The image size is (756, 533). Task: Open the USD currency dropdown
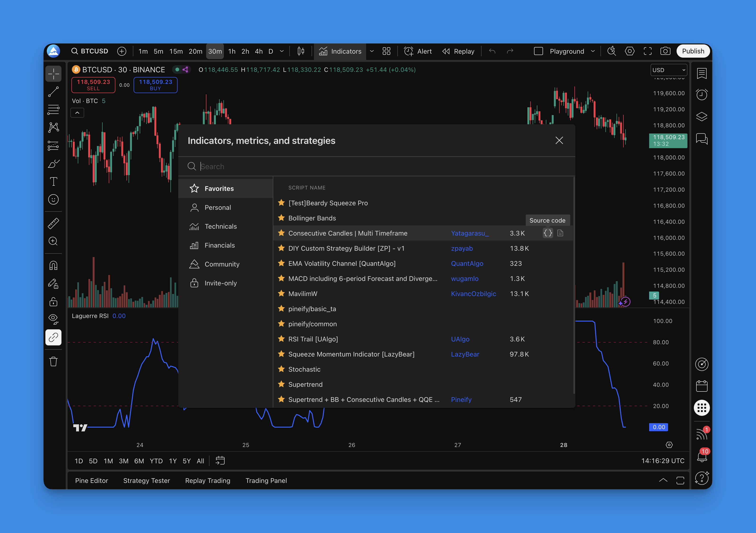[669, 70]
